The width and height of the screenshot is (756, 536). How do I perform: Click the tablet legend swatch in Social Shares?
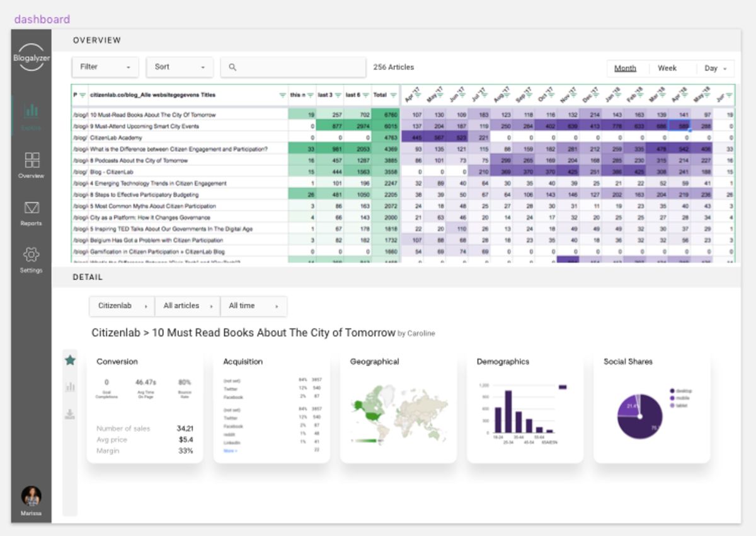click(672, 405)
